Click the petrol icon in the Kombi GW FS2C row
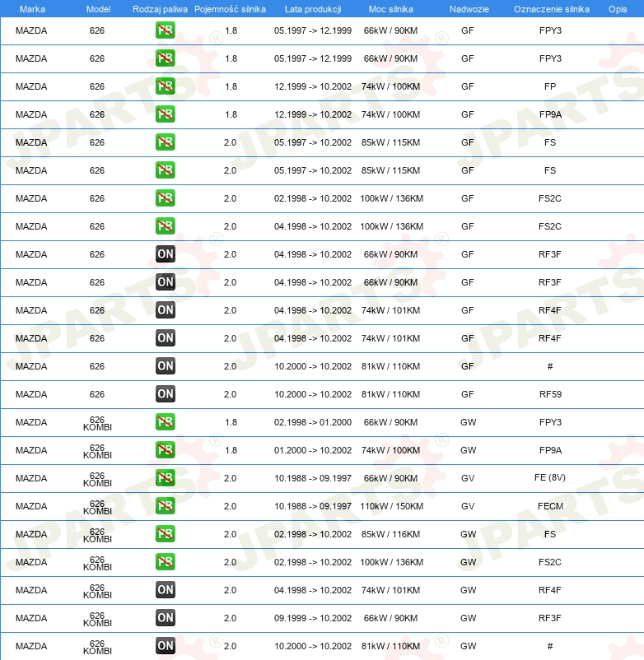 [165, 562]
